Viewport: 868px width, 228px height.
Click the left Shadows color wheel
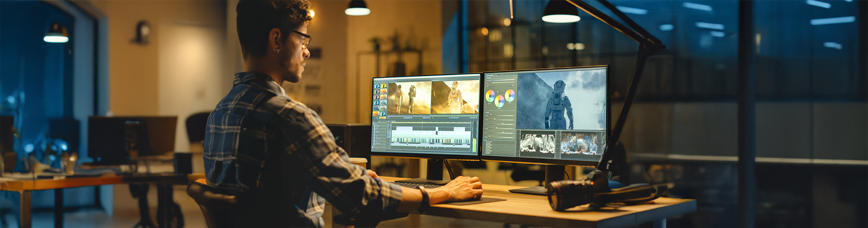click(490, 96)
